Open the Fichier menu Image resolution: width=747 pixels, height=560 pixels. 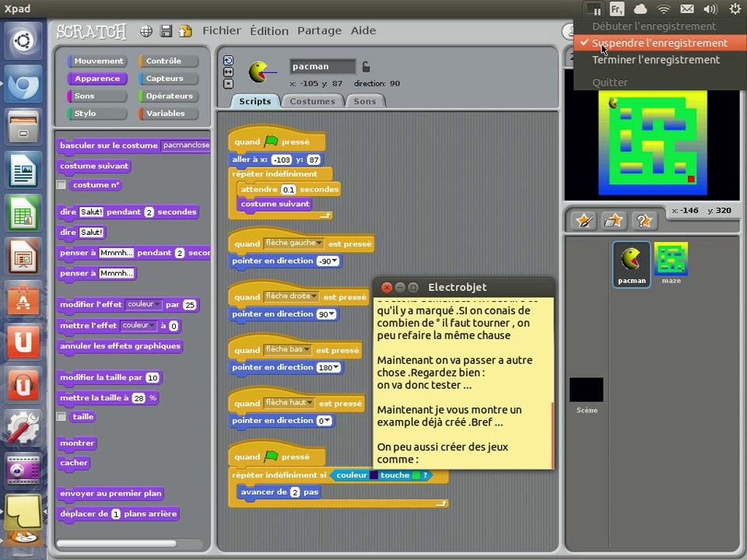222,30
